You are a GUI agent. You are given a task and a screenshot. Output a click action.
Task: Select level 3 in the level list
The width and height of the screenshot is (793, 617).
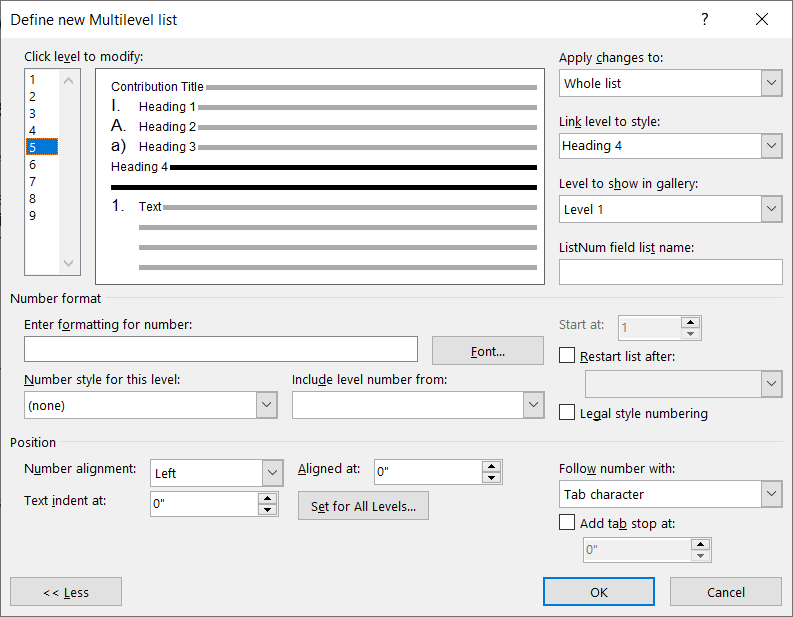coord(42,113)
